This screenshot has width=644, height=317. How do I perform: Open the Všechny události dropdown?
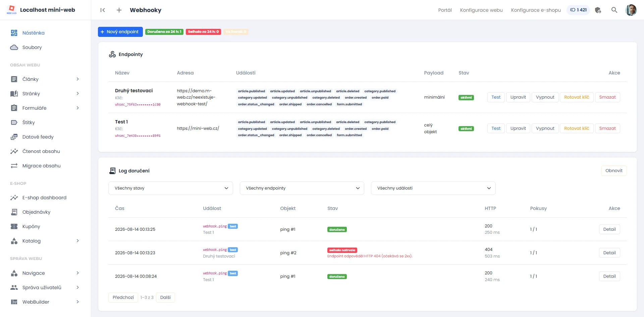point(433,188)
